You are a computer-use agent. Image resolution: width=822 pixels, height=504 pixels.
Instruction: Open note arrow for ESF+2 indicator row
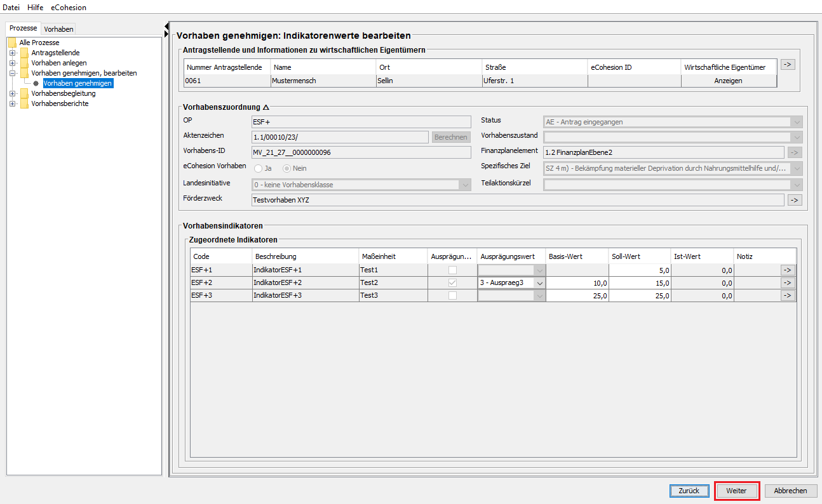(788, 283)
